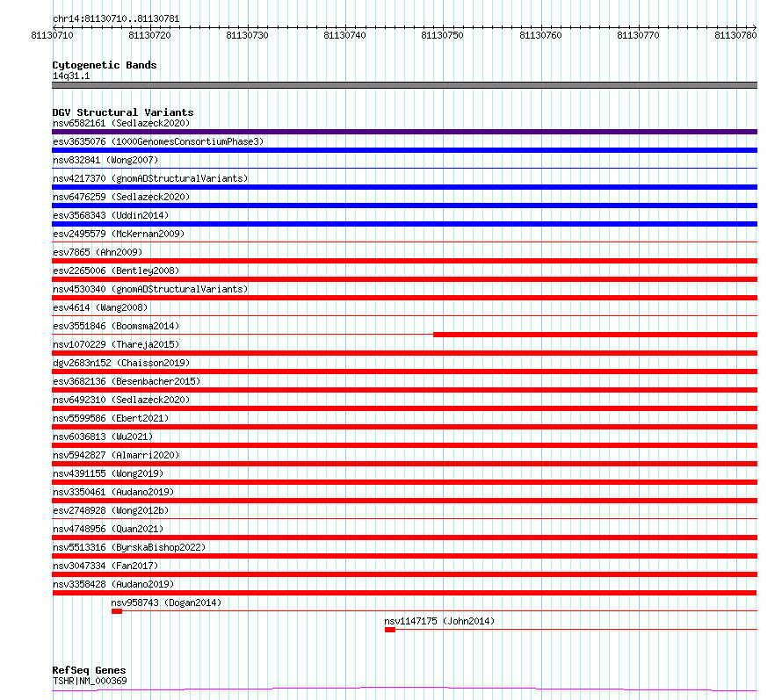
Task: Open variant nsv6492310 (Sedlazeck2020)
Action: pyautogui.click(x=121, y=400)
